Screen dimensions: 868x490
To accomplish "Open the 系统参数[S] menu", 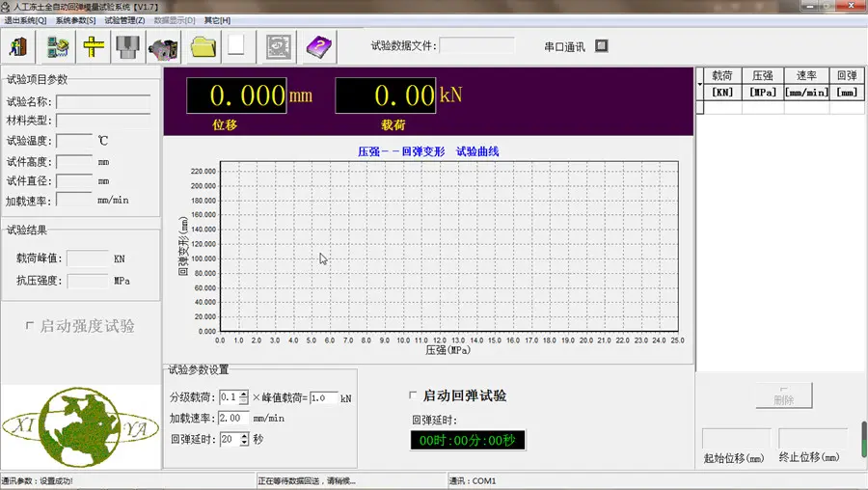I will coord(75,20).
